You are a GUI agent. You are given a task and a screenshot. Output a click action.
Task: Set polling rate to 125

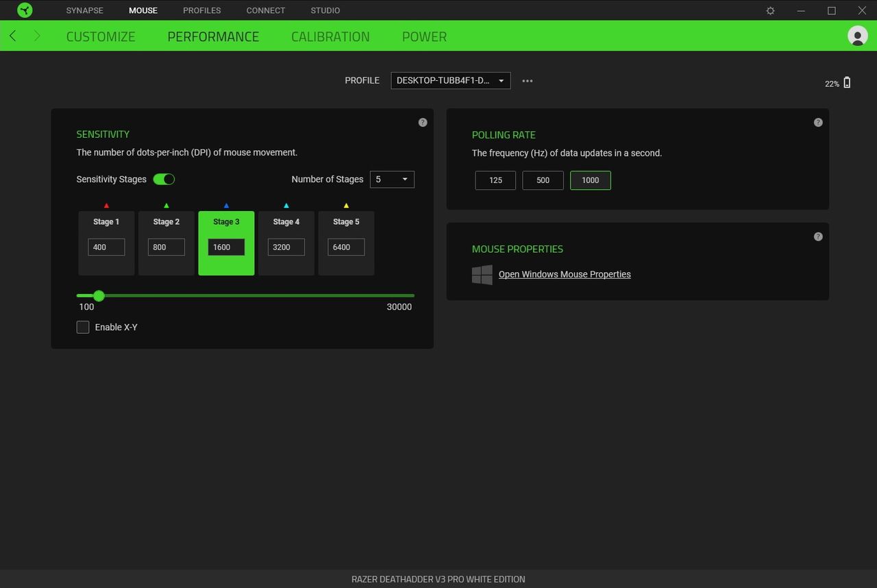point(495,180)
